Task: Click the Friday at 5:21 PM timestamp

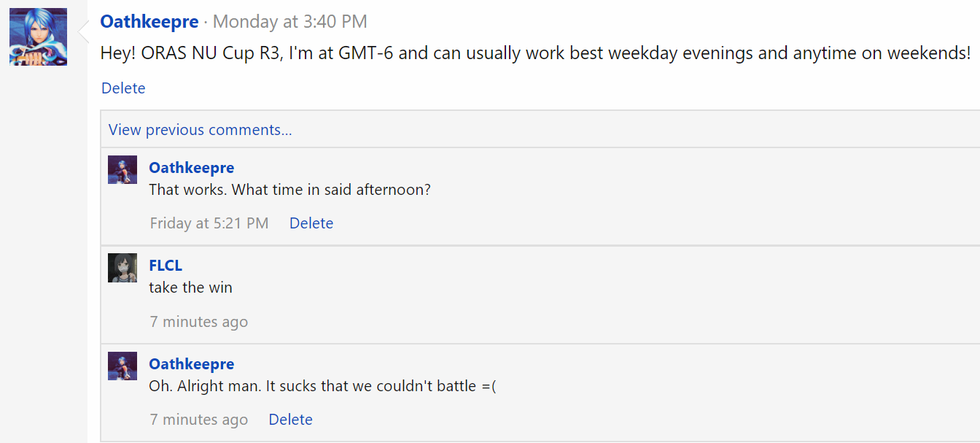Action: pyautogui.click(x=209, y=223)
